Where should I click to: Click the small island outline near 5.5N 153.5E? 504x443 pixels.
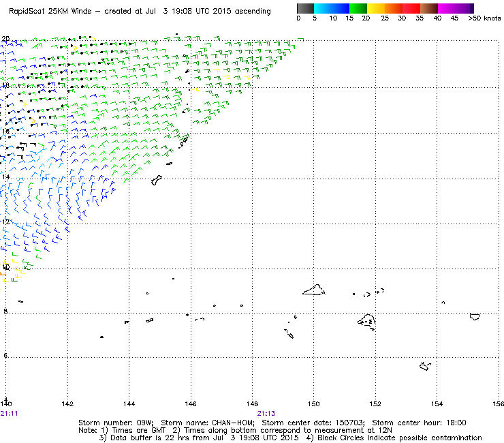click(x=425, y=366)
